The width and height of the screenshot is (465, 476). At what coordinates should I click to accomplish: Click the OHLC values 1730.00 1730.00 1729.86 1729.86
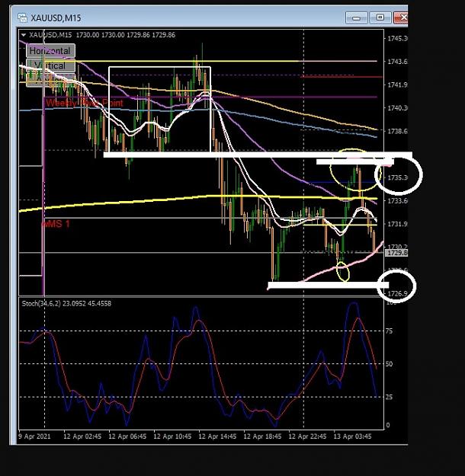point(126,35)
